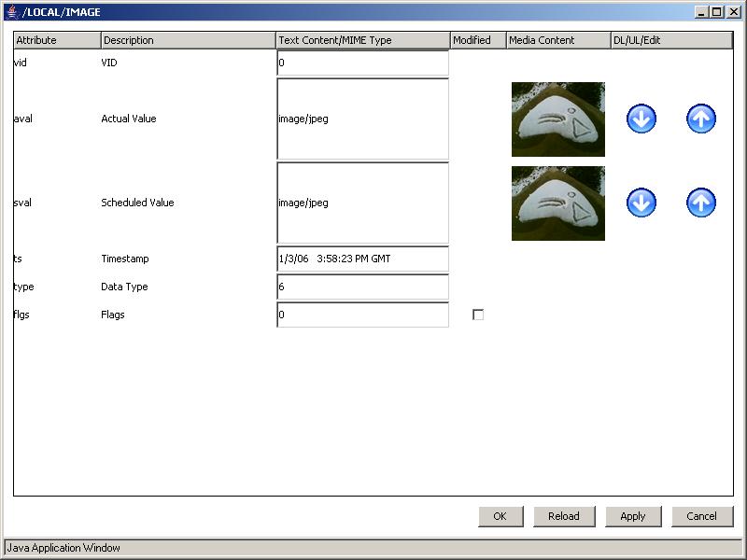The height and width of the screenshot is (560, 747).
Task: Open the Actual Value image thumbnail
Action: click(557, 119)
